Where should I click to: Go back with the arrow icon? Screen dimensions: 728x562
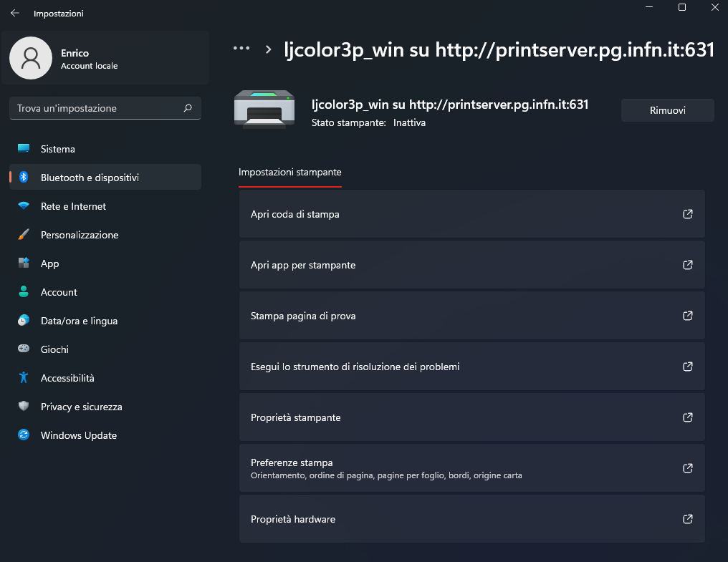point(15,13)
